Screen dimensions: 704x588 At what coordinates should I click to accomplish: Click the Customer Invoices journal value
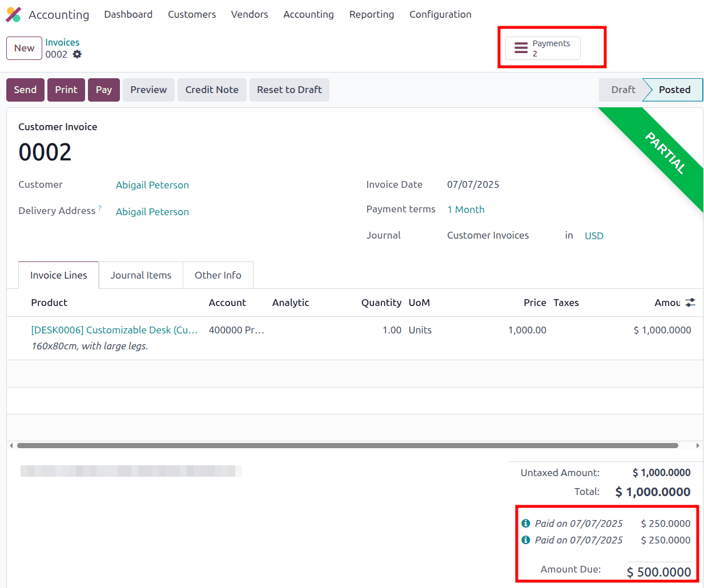click(x=488, y=235)
